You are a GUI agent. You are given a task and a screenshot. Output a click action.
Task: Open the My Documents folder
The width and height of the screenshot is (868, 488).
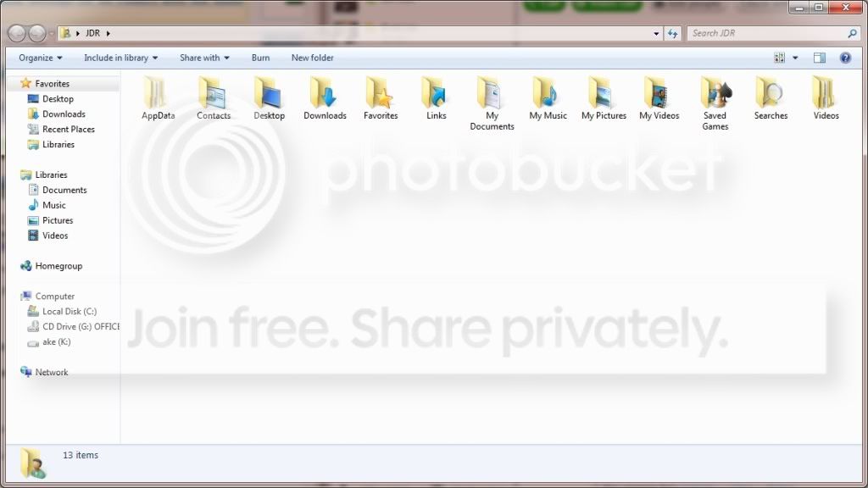(492, 104)
